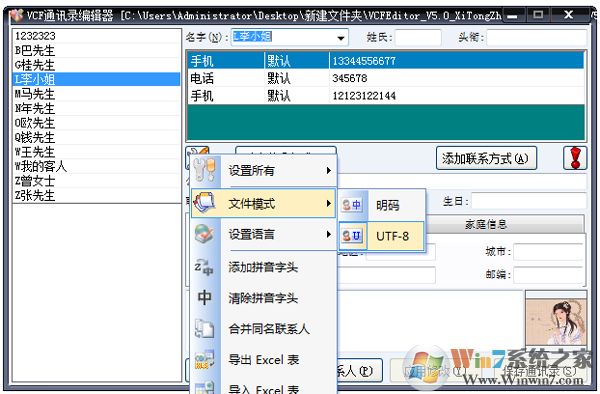Select the 文件模式 menu entry
The height and width of the screenshot is (394, 600).
click(x=263, y=203)
